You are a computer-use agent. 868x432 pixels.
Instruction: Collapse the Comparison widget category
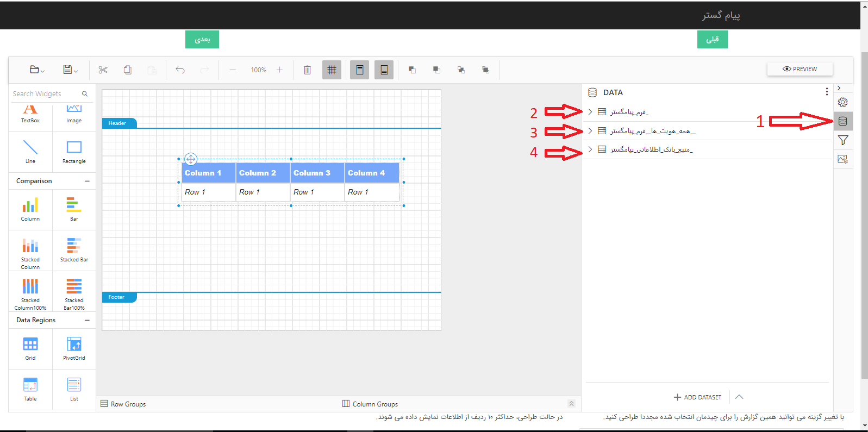87,181
